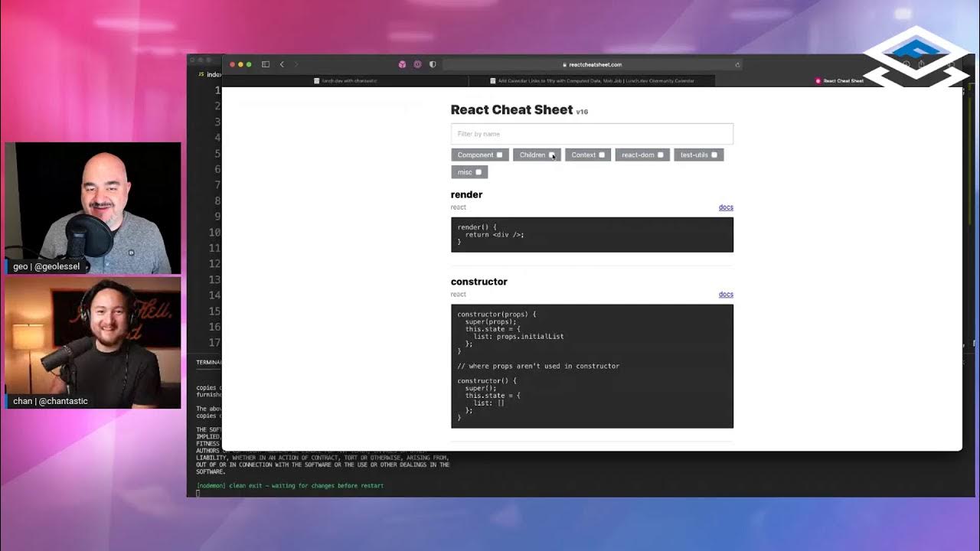Click the Safari window's yellow minimize button
Image resolution: width=980 pixels, height=551 pixels.
[240, 64]
